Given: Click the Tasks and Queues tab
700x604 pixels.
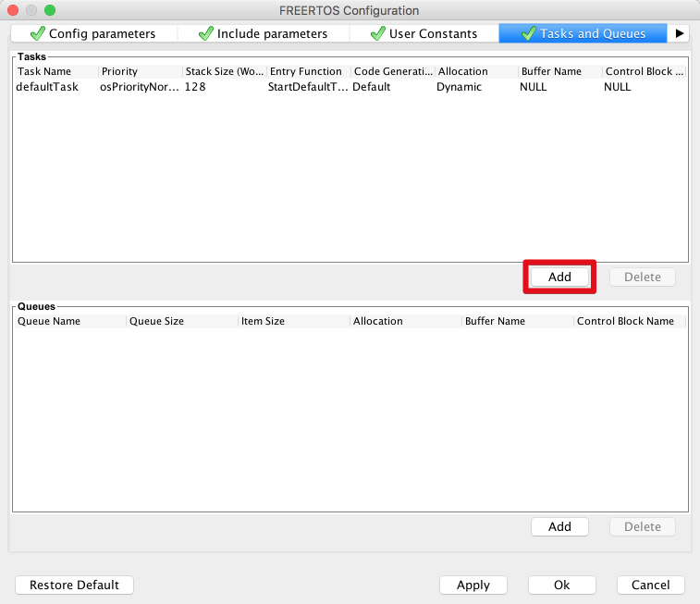Looking at the screenshot, I should tap(583, 33).
